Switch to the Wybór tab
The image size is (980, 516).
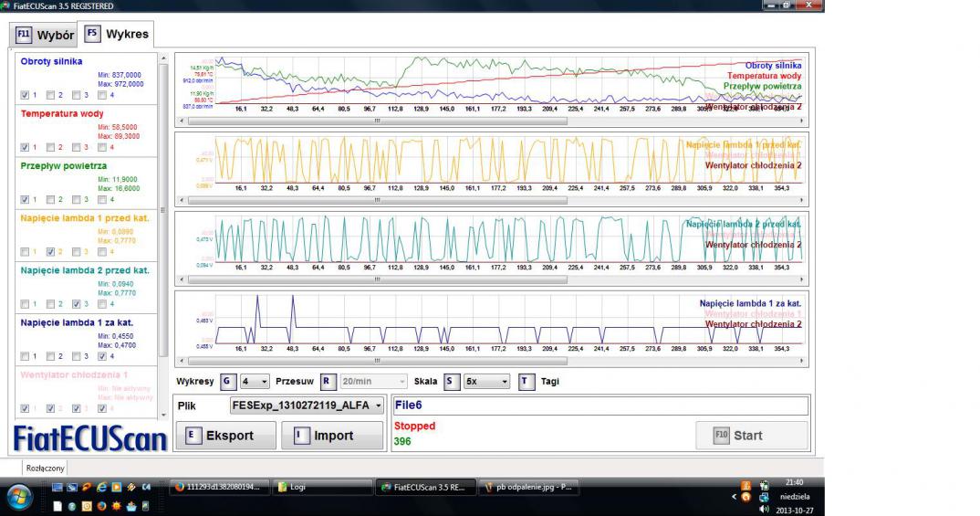(x=44, y=35)
